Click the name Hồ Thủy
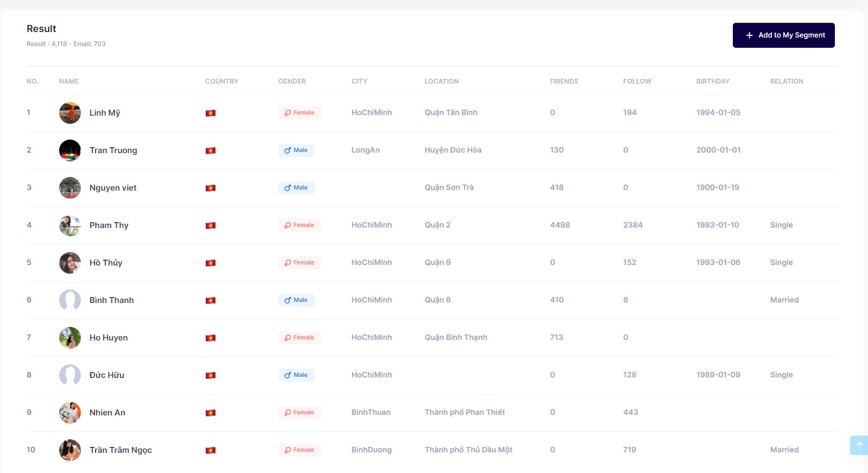 point(106,263)
